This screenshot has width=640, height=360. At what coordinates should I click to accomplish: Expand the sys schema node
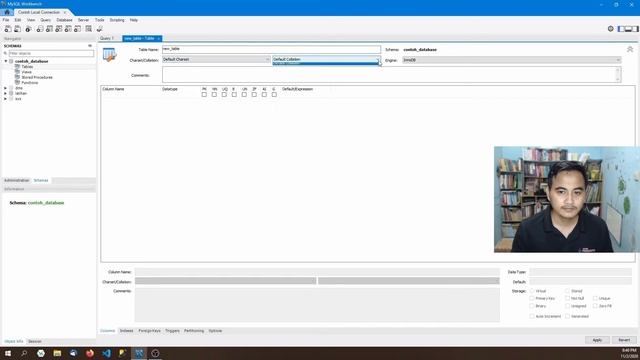pyautogui.click(x=6, y=99)
